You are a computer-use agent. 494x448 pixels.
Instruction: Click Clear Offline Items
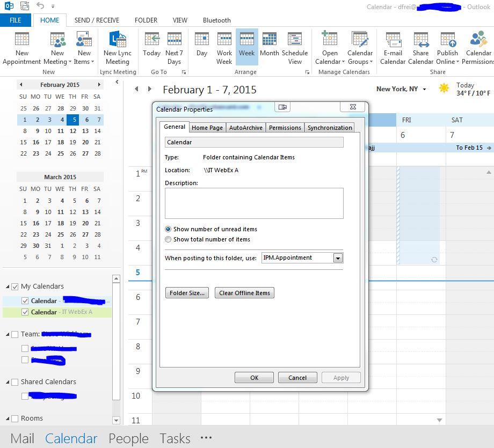pos(244,293)
